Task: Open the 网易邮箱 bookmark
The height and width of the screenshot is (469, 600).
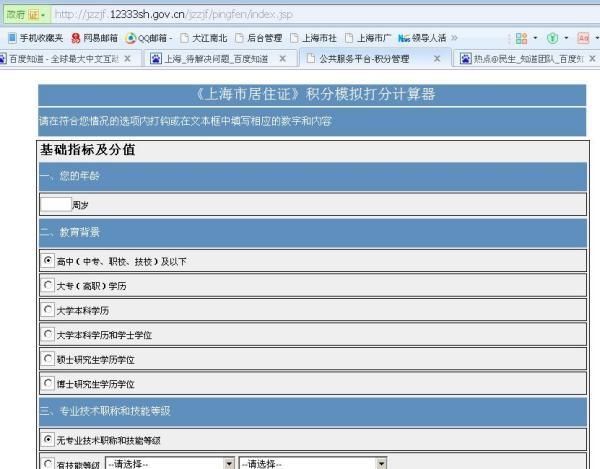Action: tap(94, 38)
